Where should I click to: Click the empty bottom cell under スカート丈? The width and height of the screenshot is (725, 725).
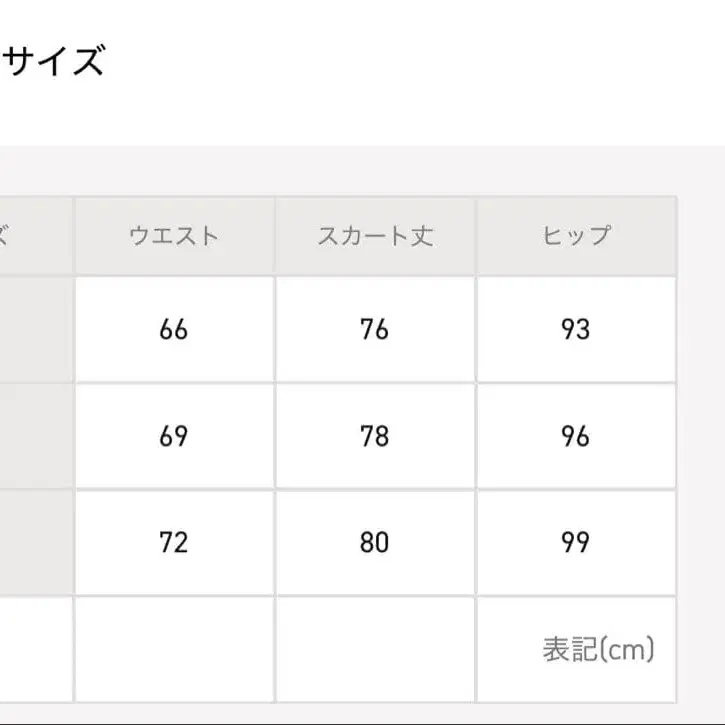[x=375, y=649]
